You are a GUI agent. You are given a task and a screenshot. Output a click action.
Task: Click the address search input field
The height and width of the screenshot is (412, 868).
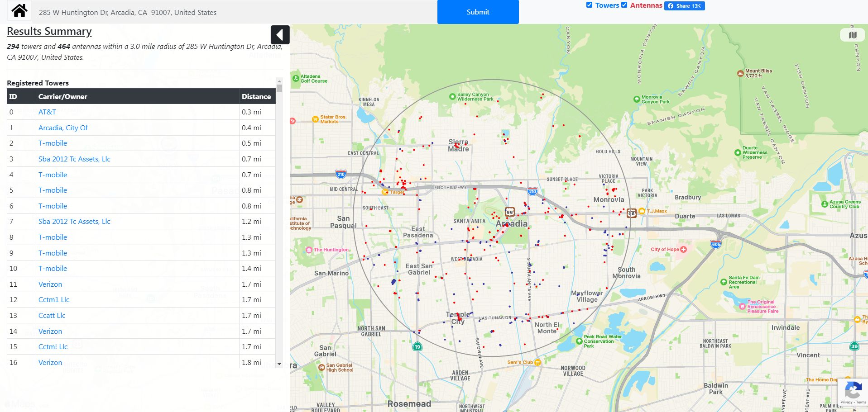235,12
